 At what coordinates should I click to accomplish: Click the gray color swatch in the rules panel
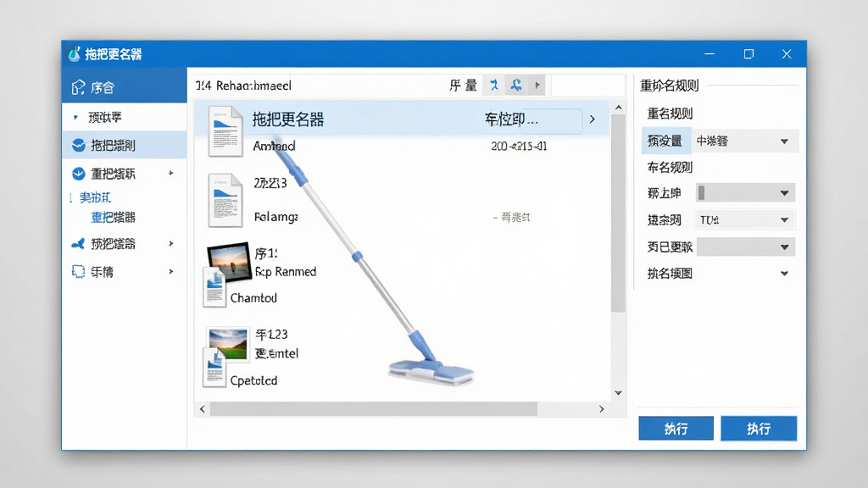click(701, 193)
